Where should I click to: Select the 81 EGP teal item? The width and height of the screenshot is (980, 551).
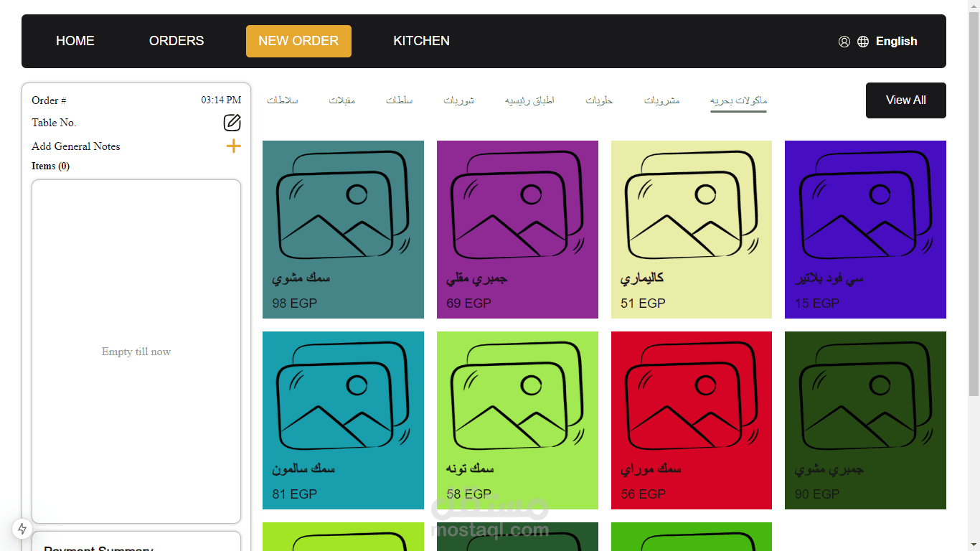tap(343, 420)
